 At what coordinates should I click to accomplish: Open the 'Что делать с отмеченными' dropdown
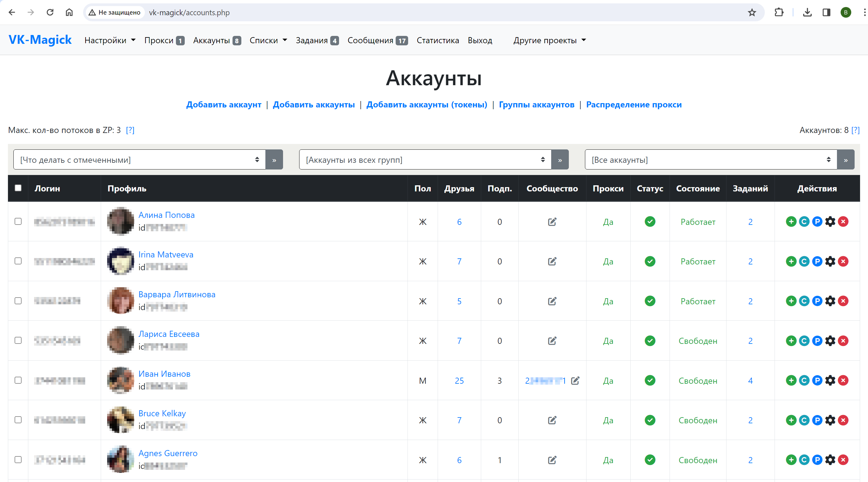139,160
